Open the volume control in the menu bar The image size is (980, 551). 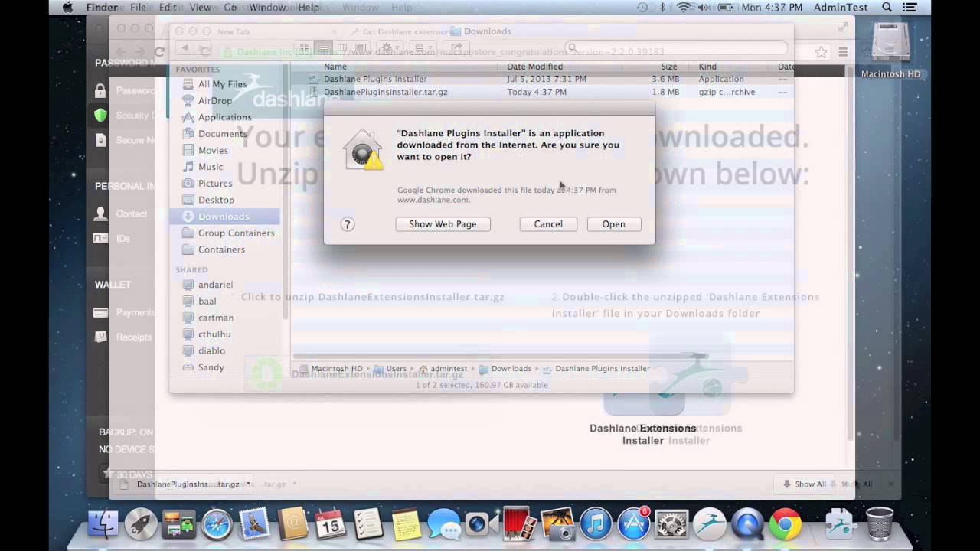coord(705,8)
